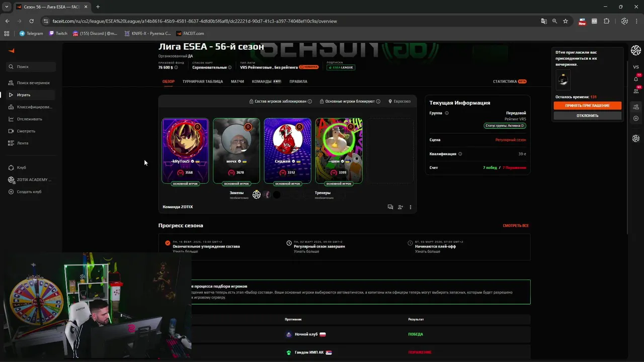Screen dimensions: 644x362
Task: Open the three-dot menu in ZOTIX team panel
Action: coord(411,207)
